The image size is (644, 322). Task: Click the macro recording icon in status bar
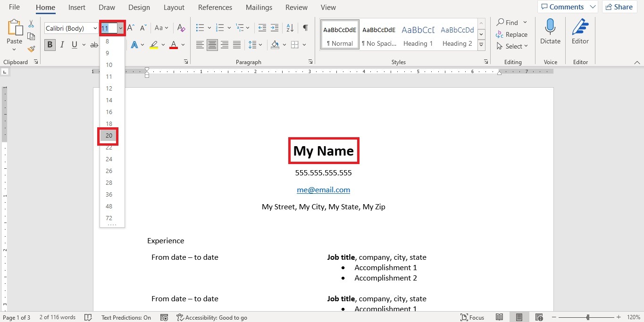[x=164, y=317]
